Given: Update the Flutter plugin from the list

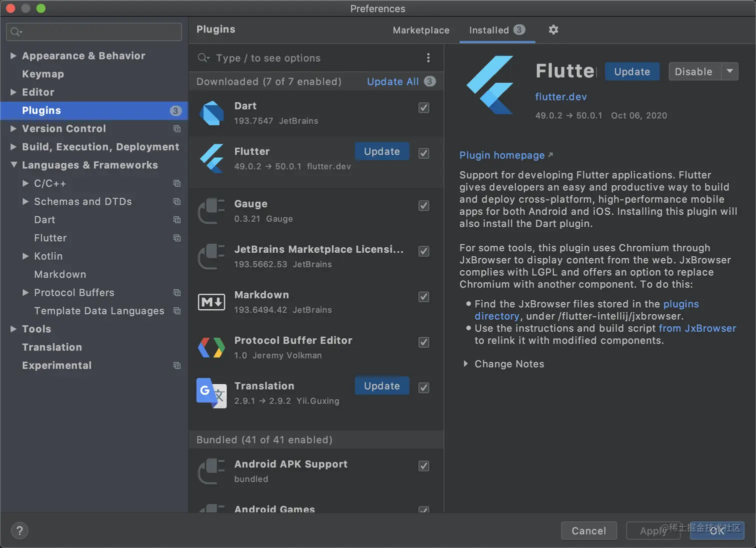Looking at the screenshot, I should click(382, 151).
